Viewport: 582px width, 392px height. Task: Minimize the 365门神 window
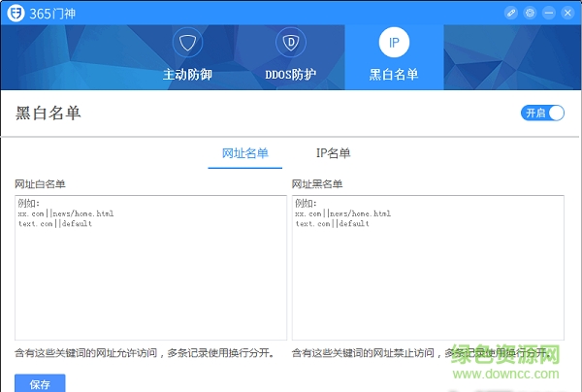click(x=548, y=13)
